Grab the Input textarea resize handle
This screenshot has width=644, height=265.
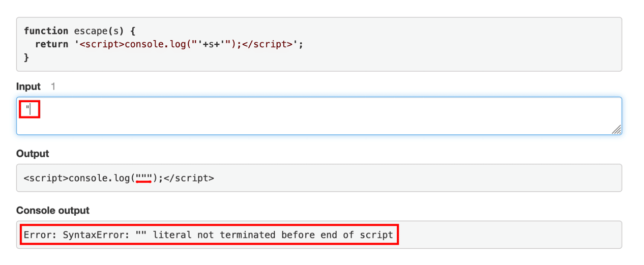(616, 130)
